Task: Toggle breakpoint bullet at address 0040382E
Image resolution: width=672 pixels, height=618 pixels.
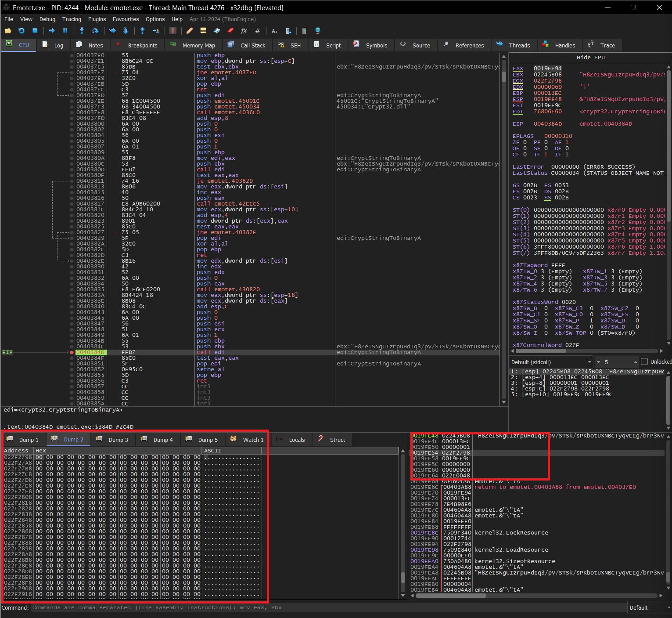Action: [x=72, y=261]
